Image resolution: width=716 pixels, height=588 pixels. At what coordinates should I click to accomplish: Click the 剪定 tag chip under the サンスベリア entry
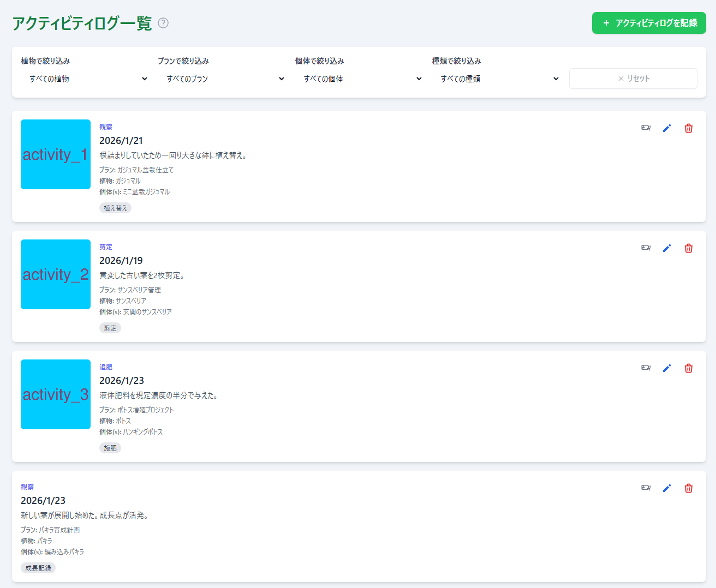pos(110,328)
